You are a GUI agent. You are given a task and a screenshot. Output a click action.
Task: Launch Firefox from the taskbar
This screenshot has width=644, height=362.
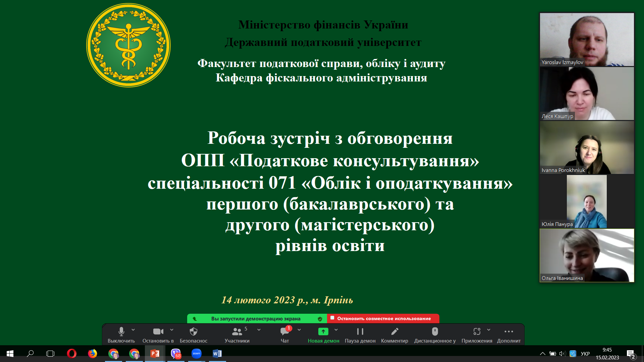click(x=92, y=354)
